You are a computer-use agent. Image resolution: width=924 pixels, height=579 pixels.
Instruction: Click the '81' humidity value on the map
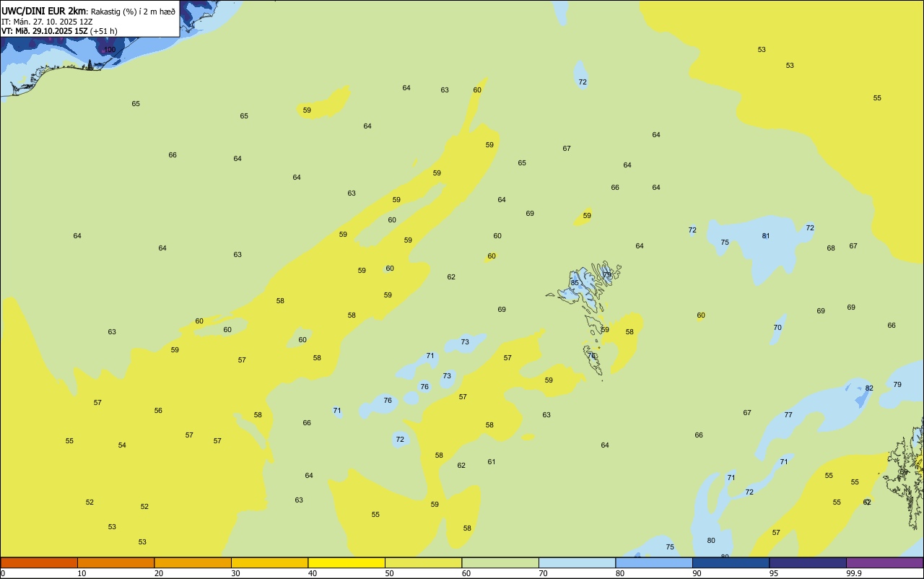click(x=766, y=236)
